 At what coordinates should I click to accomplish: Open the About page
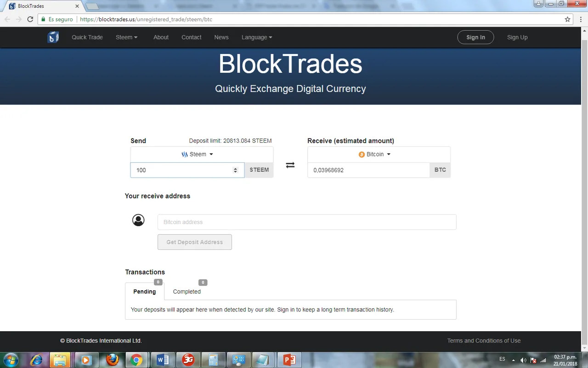tap(161, 37)
